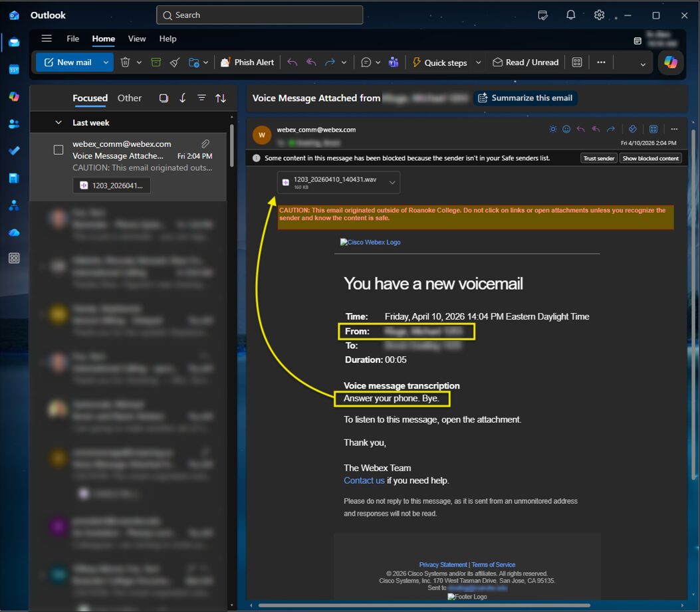Collapse the Last week group
Viewport: 700px width, 612px height.
click(58, 122)
